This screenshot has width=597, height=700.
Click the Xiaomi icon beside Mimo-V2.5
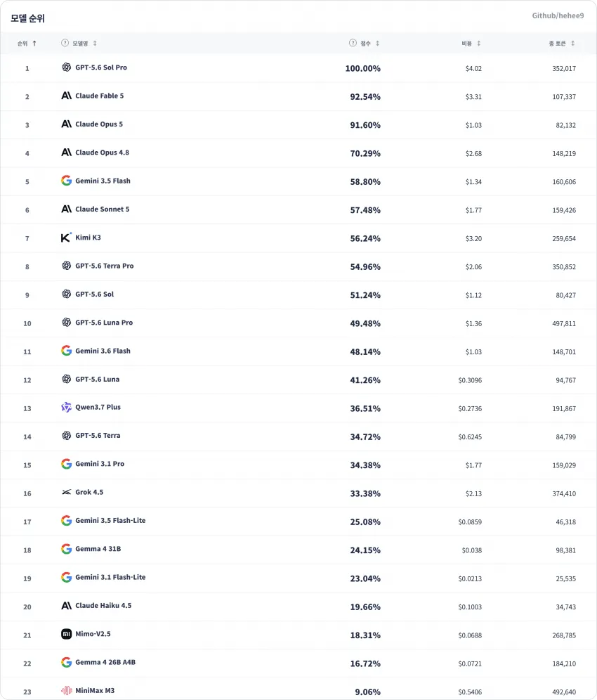67,634
